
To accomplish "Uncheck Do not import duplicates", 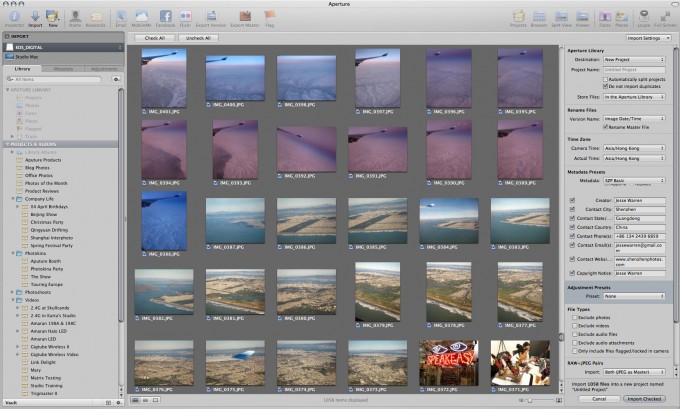I will pos(605,86).
